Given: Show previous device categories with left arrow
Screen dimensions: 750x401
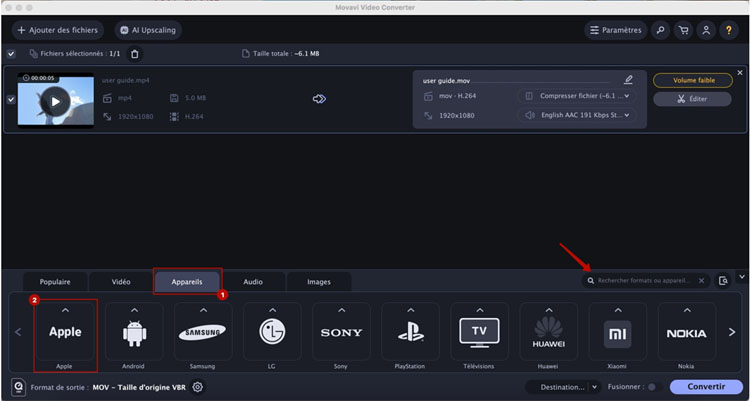Looking at the screenshot, I should pyautogui.click(x=18, y=332).
